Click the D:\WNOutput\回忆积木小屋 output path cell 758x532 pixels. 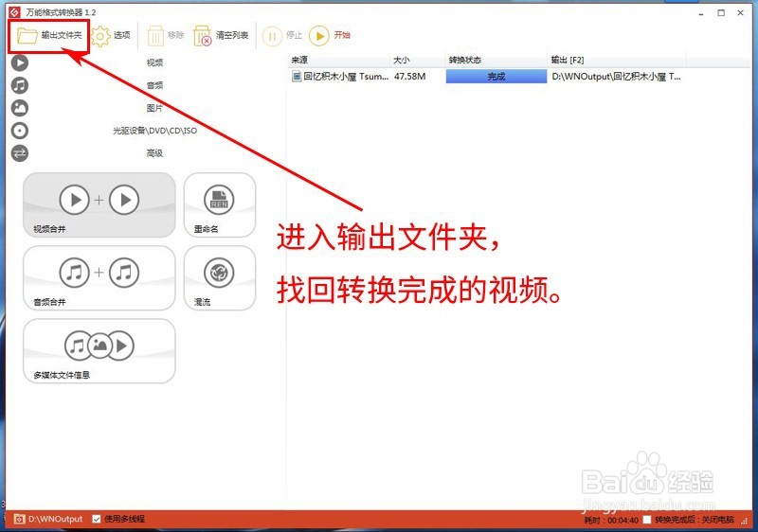tap(617, 77)
